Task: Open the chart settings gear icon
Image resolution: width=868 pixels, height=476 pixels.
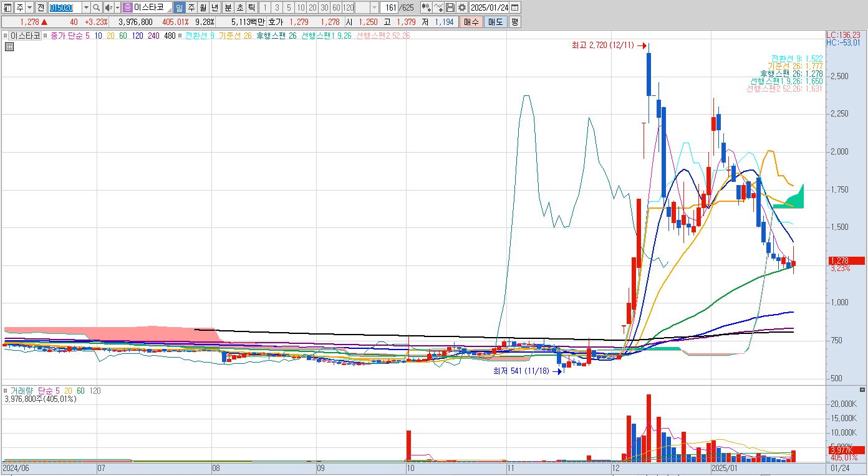Action: (461, 7)
